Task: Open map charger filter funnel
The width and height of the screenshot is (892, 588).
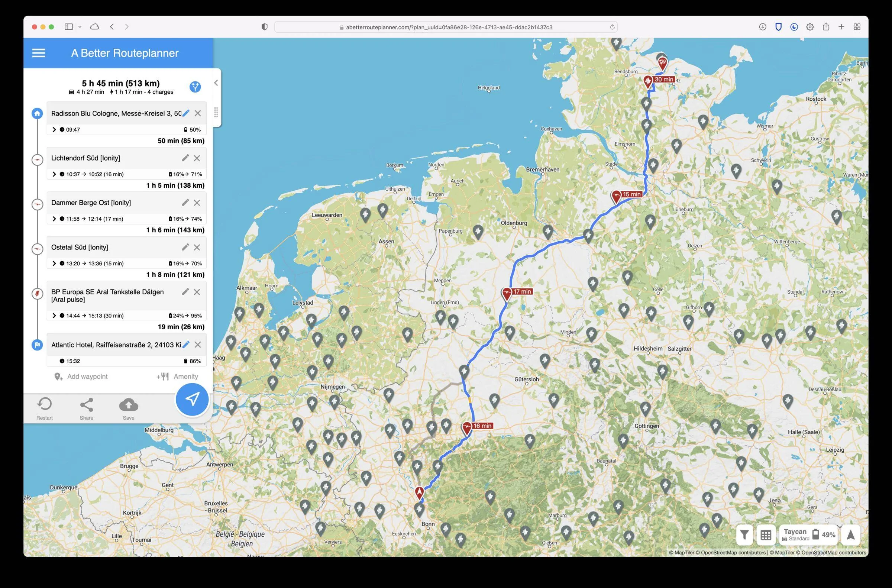Action: [744, 535]
